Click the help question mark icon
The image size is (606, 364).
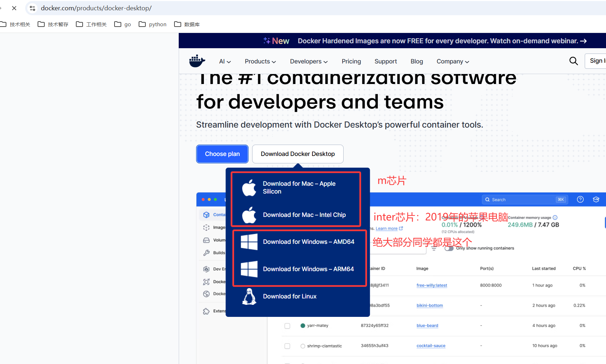(580, 200)
